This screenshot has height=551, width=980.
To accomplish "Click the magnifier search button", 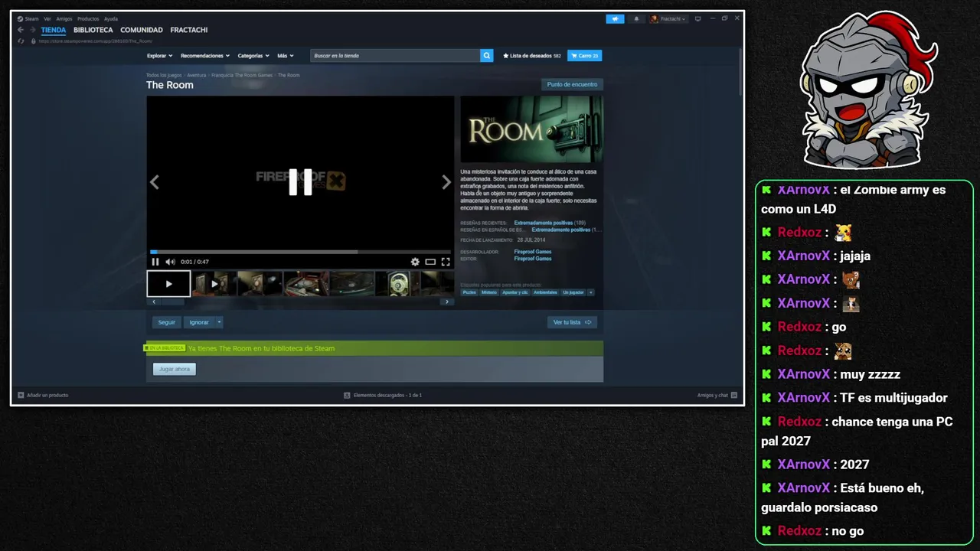I will [487, 55].
